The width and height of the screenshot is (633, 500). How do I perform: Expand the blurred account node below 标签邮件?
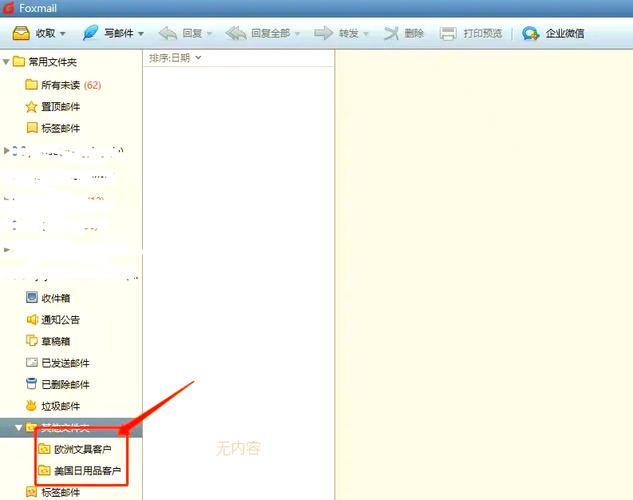(6, 151)
